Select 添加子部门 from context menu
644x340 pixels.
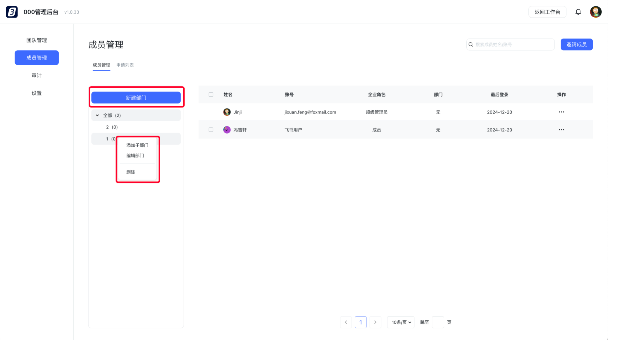click(137, 145)
